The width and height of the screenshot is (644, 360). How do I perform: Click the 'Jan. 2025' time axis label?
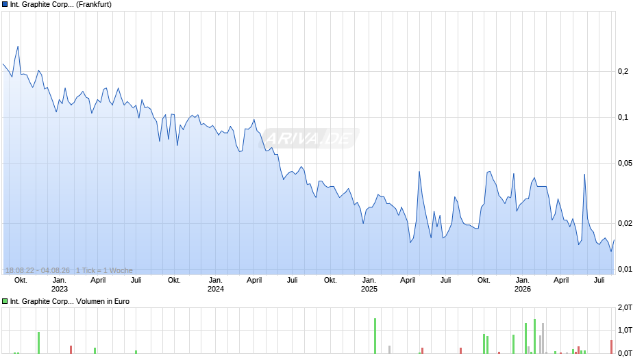click(369, 285)
